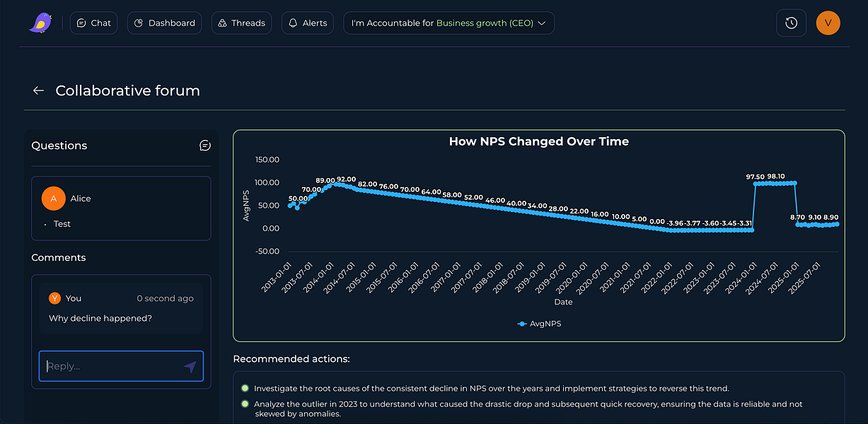
Task: Click the version history clock icon top right
Action: (791, 23)
